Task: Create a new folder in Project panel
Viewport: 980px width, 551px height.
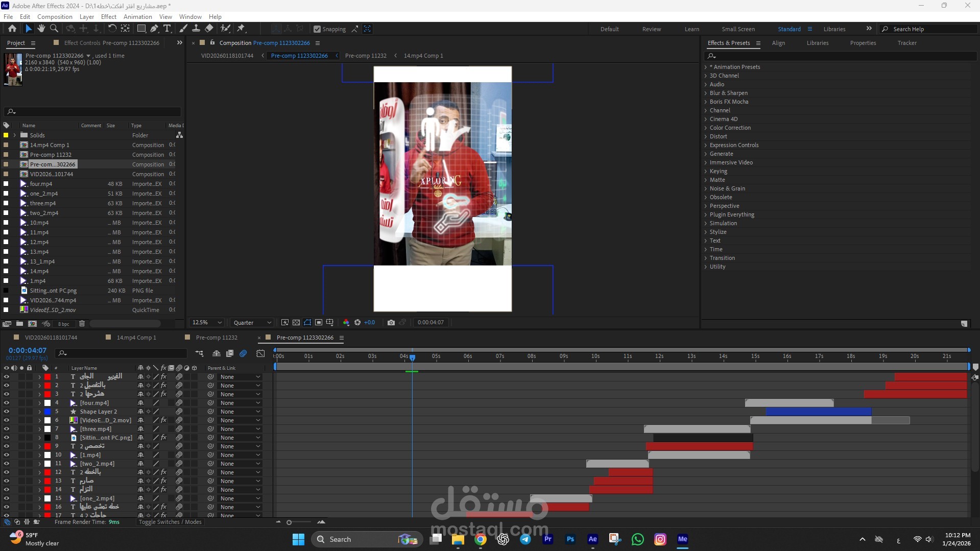Action: coord(19,323)
